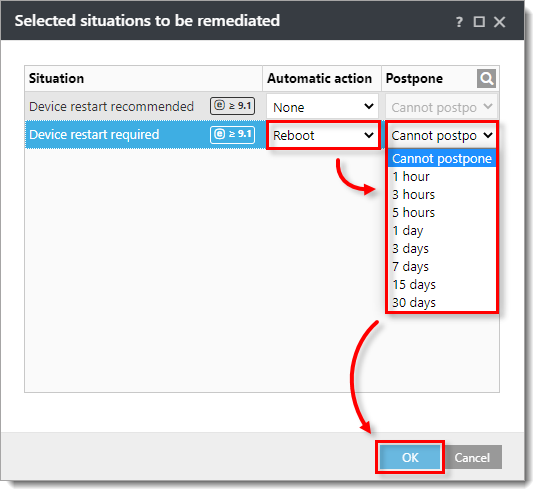The height and width of the screenshot is (496, 540).
Task: Open the None automatic action dropdown
Action: pyautogui.click(x=322, y=107)
